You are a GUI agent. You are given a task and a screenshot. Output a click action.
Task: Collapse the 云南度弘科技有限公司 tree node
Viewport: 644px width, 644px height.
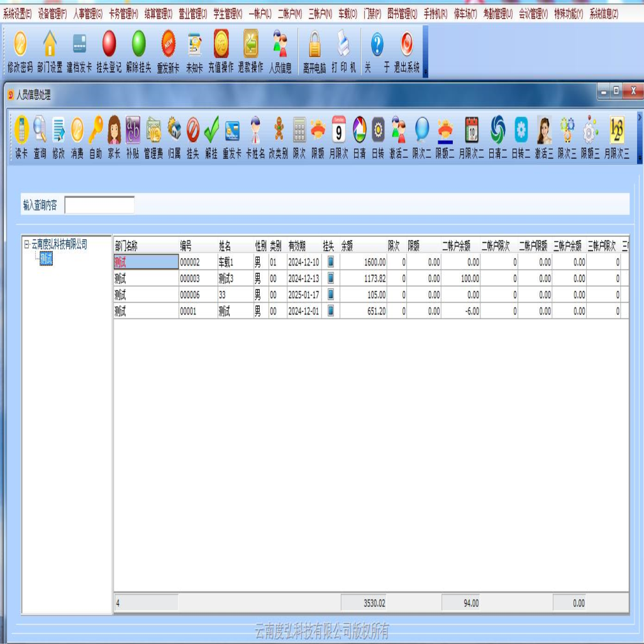point(26,245)
